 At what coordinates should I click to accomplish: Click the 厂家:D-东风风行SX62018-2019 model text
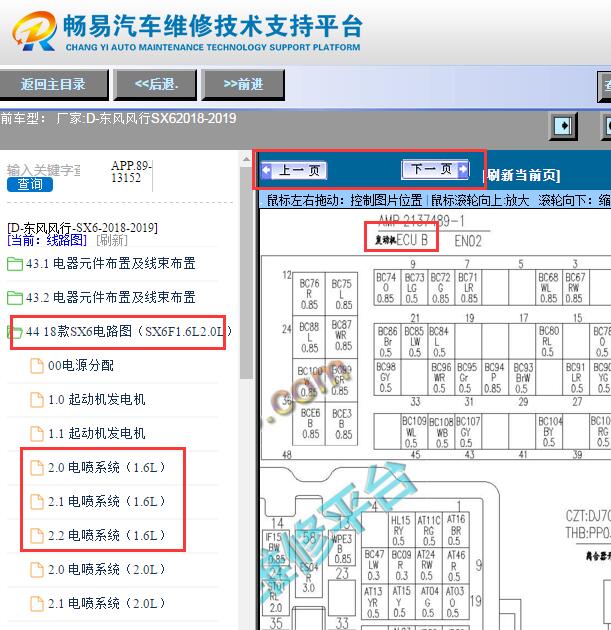[x=146, y=119]
